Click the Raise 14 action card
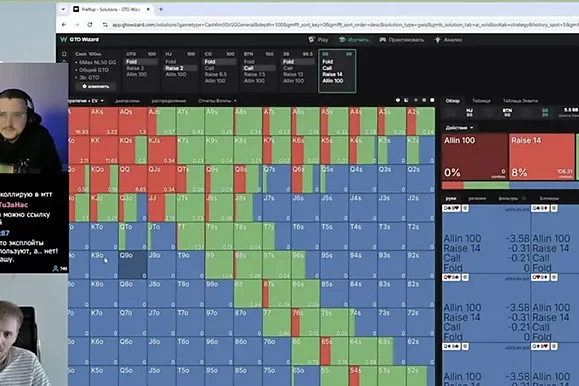Image resolution: width=579 pixels, height=386 pixels. click(x=542, y=157)
